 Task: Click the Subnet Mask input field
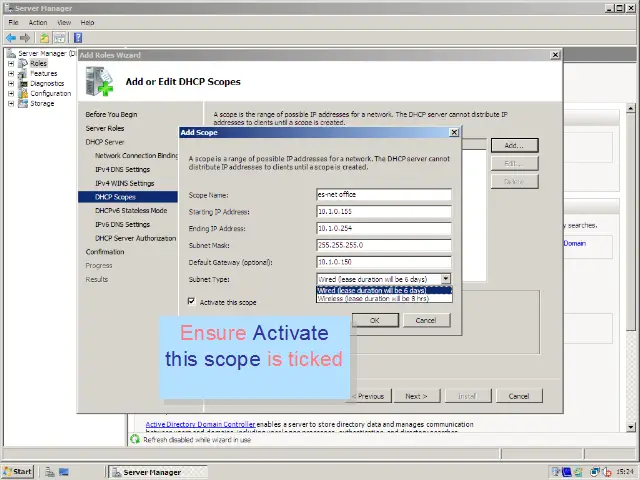click(x=384, y=245)
